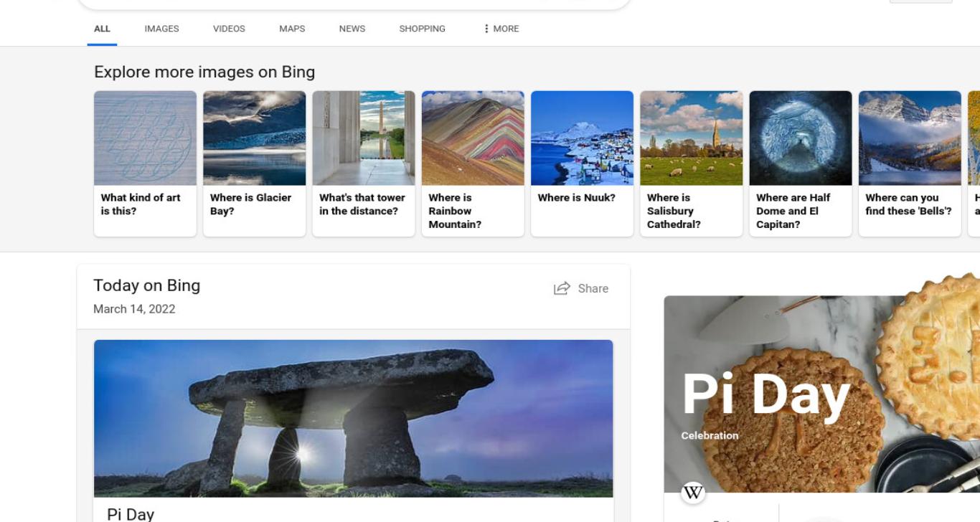Open the Nuuk snowy town thumbnail
The height and width of the screenshot is (522, 980).
[x=582, y=138]
